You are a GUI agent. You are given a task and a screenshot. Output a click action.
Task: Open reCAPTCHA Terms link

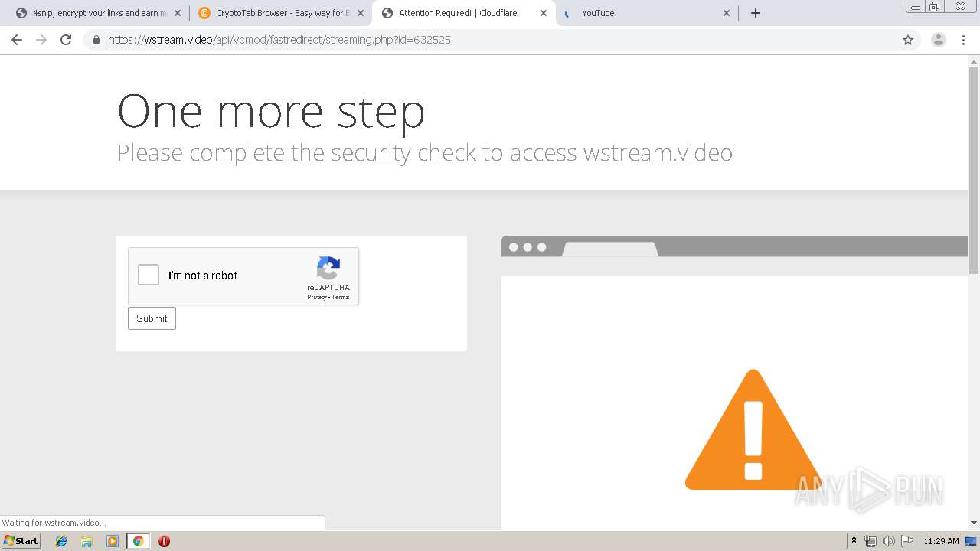(341, 297)
